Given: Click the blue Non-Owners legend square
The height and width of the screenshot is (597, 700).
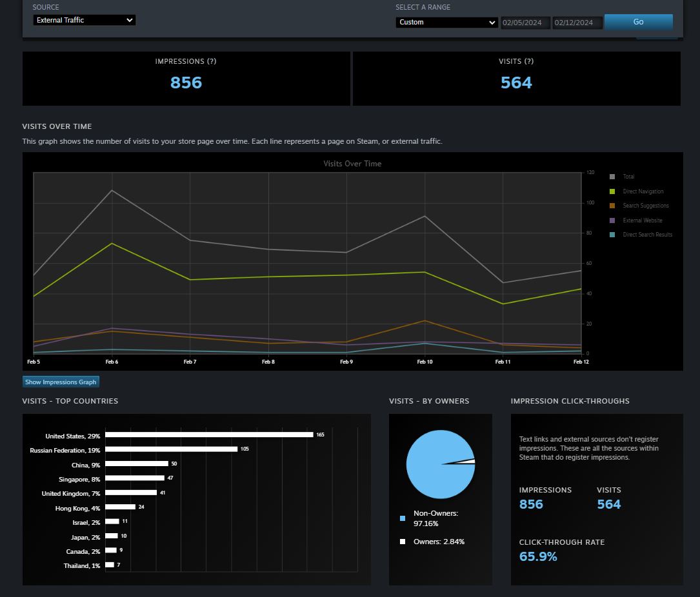Looking at the screenshot, I should [x=403, y=518].
